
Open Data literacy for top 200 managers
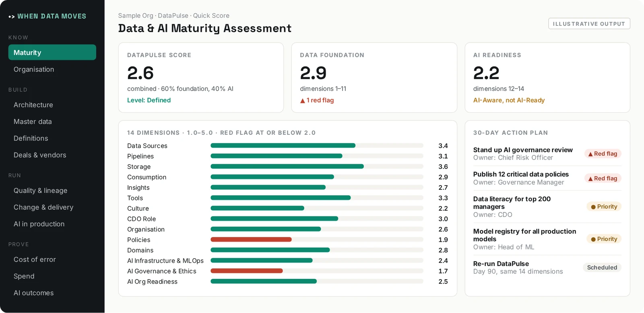512,203
